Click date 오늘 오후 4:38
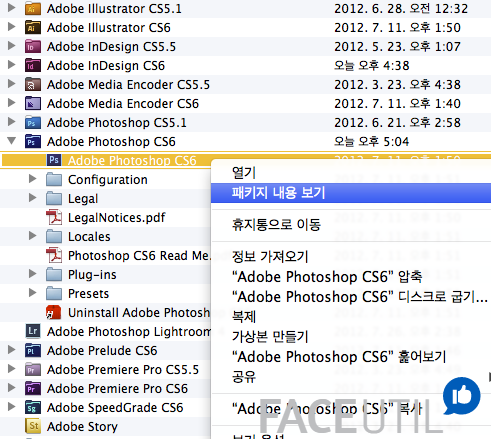This screenshot has height=439, width=491. point(372,66)
